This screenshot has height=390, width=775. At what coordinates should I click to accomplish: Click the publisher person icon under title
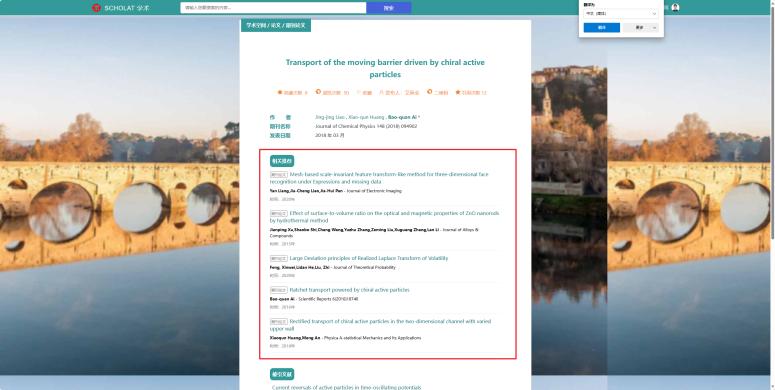tap(381, 92)
